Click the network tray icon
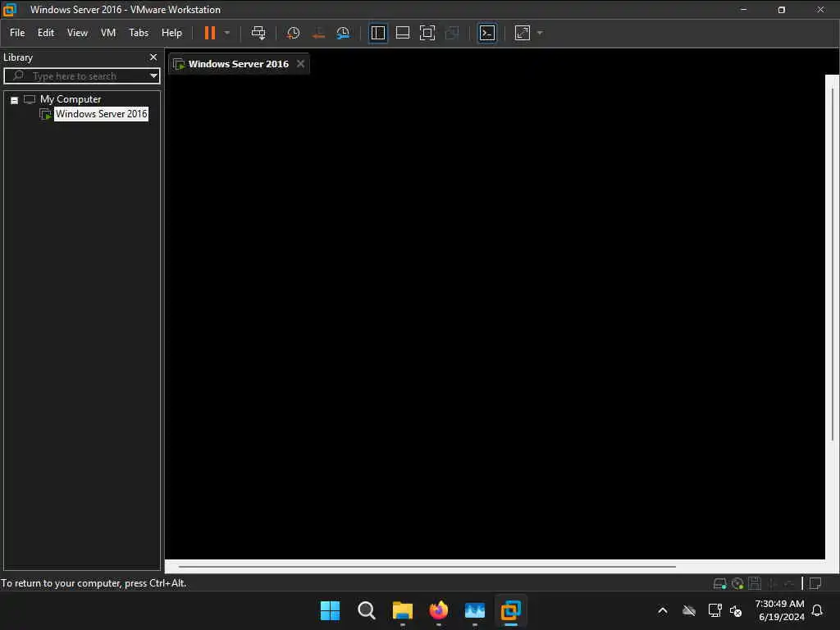 tap(714, 610)
